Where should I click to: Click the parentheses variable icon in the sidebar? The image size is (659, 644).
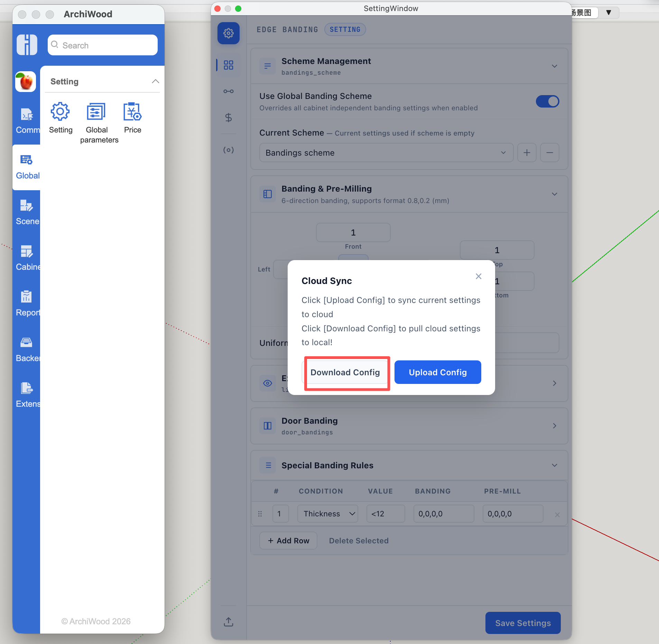[x=228, y=150]
